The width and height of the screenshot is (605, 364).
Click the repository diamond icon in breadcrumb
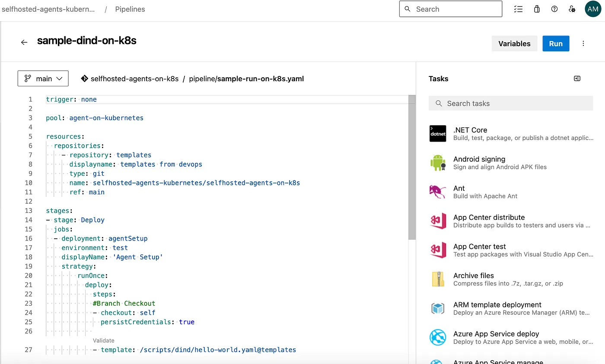coord(84,79)
